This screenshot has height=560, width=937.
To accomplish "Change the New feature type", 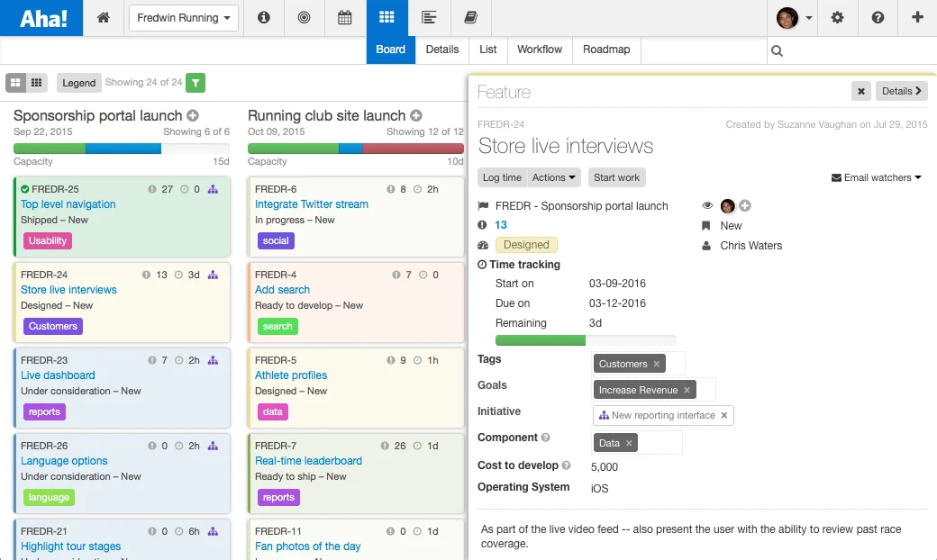I will coord(731,226).
